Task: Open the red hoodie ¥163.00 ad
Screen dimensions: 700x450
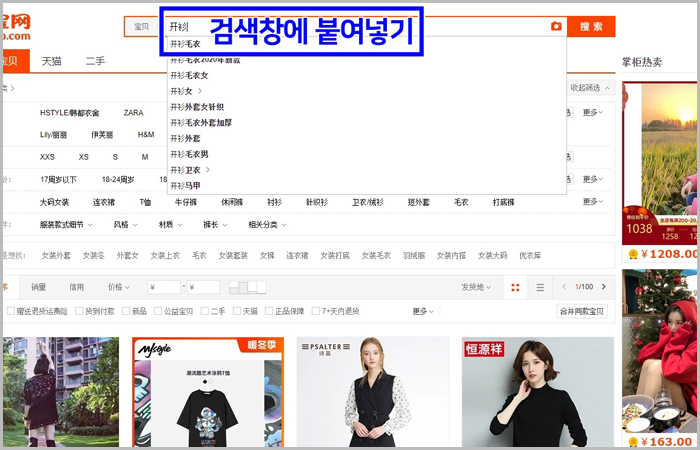Action: [659, 353]
